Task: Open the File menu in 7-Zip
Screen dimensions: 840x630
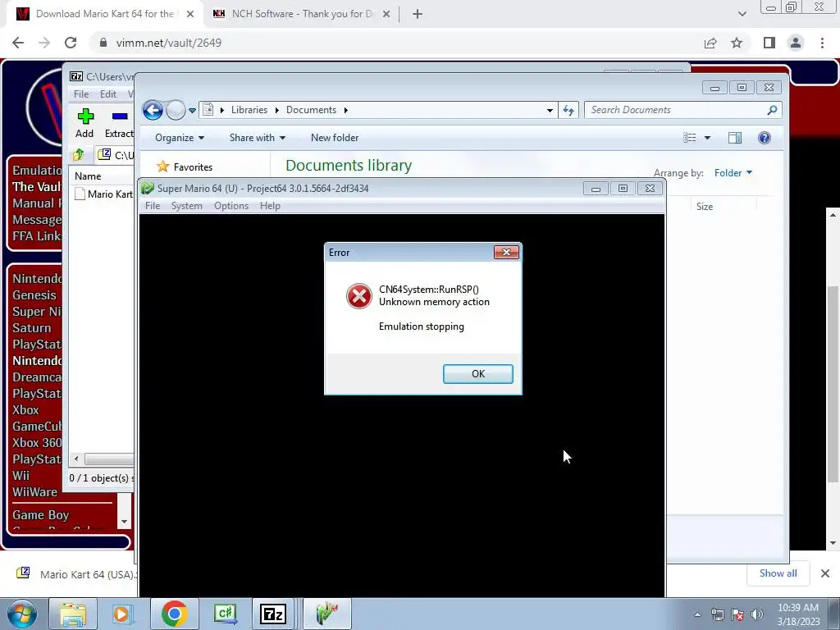Action: point(81,94)
